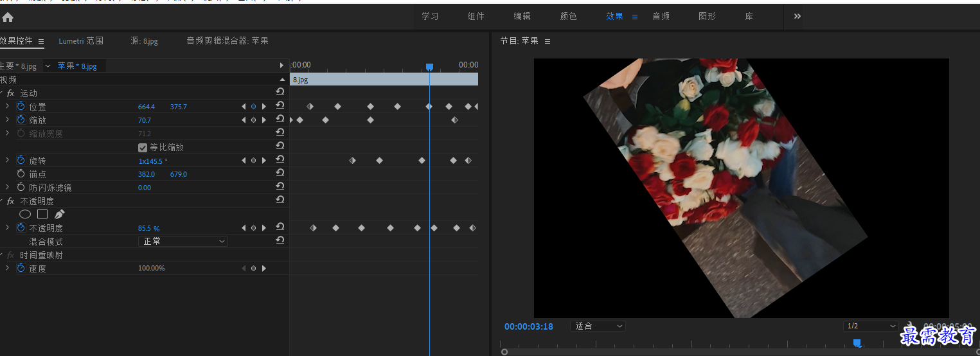Show more workspaces overflow arrows
980x356 pixels.
(x=797, y=17)
